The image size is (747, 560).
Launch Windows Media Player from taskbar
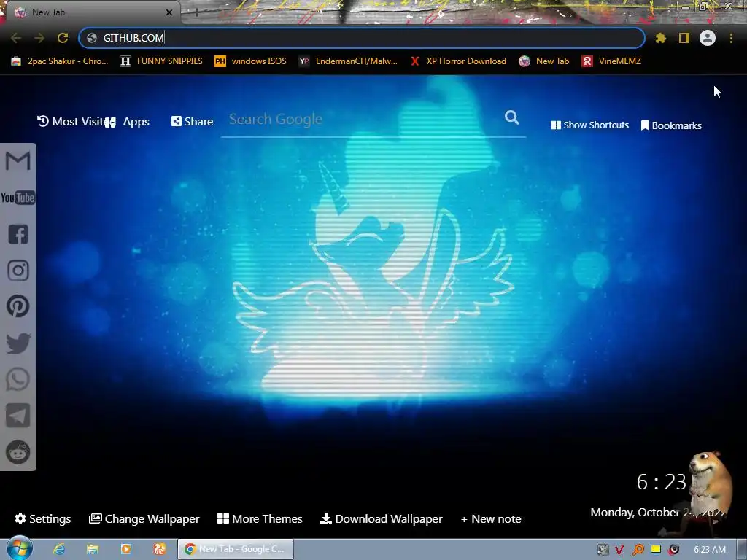(x=126, y=549)
